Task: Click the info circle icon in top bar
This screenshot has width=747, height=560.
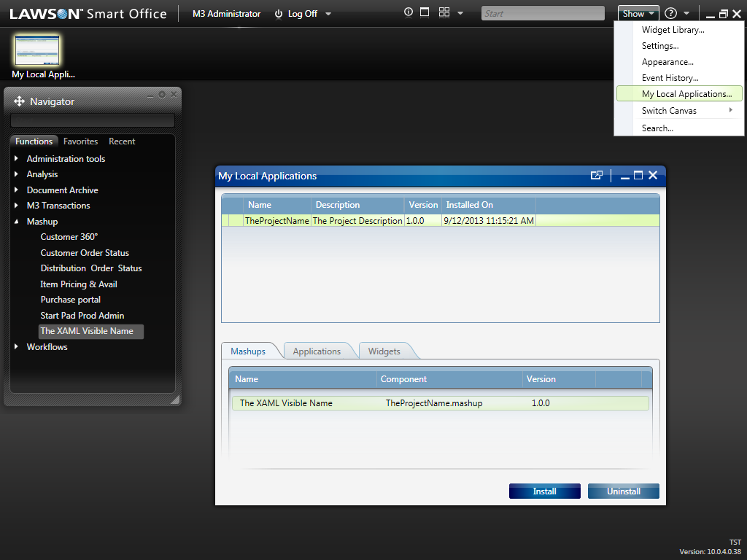Action: click(x=409, y=12)
